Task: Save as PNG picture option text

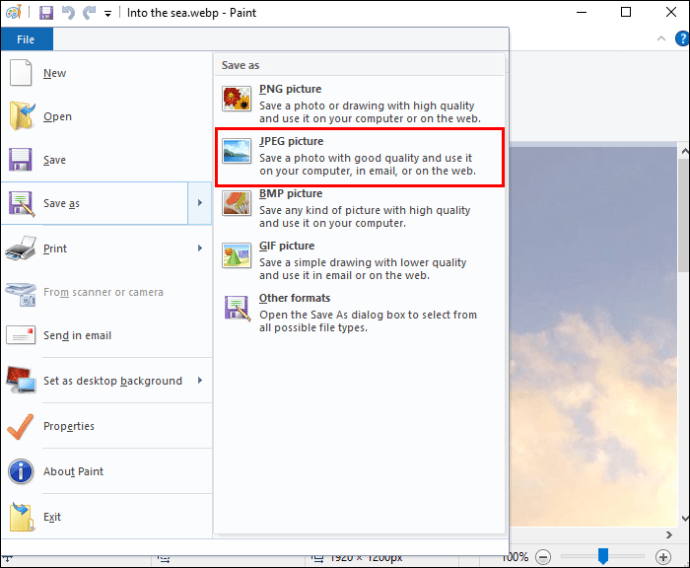Action: click(x=290, y=89)
